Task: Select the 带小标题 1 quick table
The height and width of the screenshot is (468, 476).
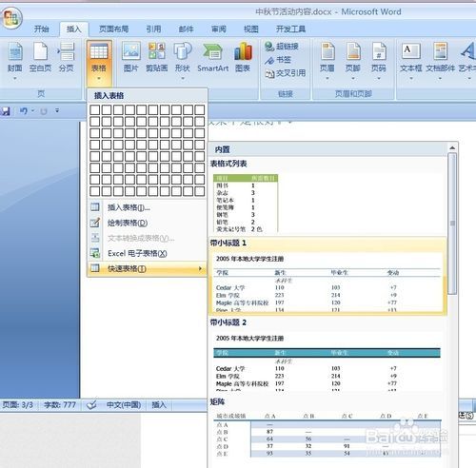Action: point(327,276)
